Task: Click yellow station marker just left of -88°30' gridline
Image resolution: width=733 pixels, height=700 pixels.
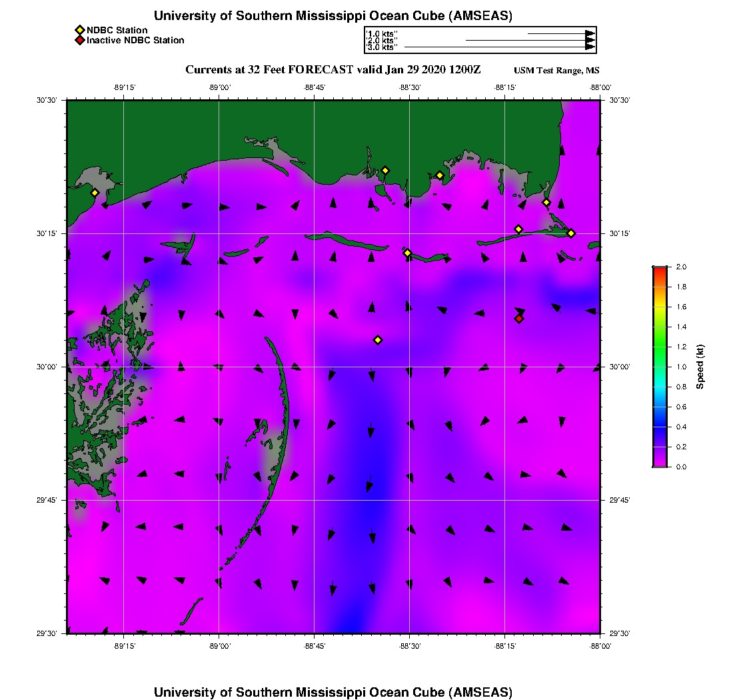Action: pos(407,253)
